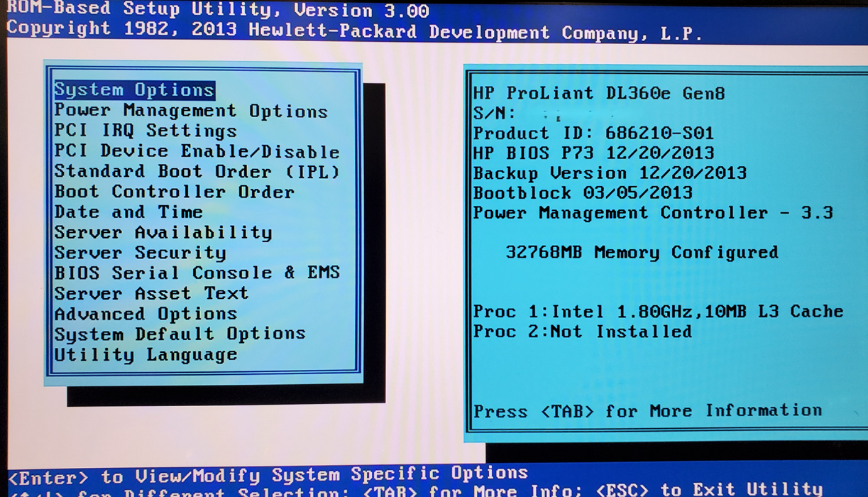The width and height of the screenshot is (868, 497).
Task: Open Boot Controller Order
Action: point(174,192)
